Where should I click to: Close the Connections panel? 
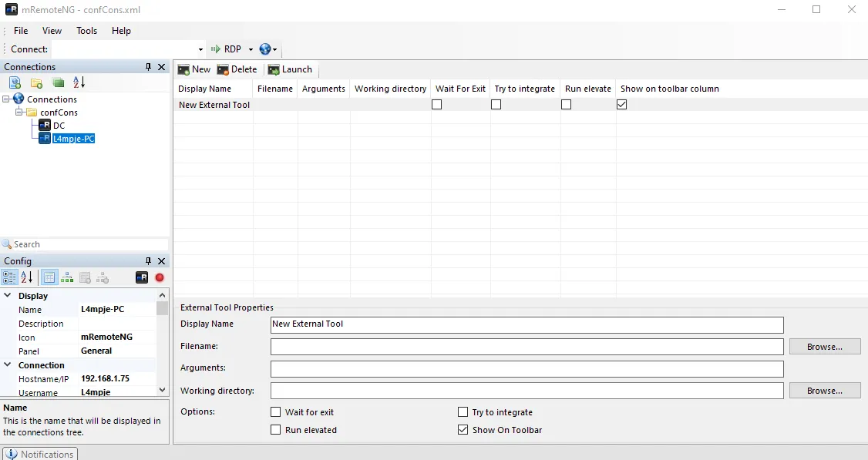click(162, 67)
